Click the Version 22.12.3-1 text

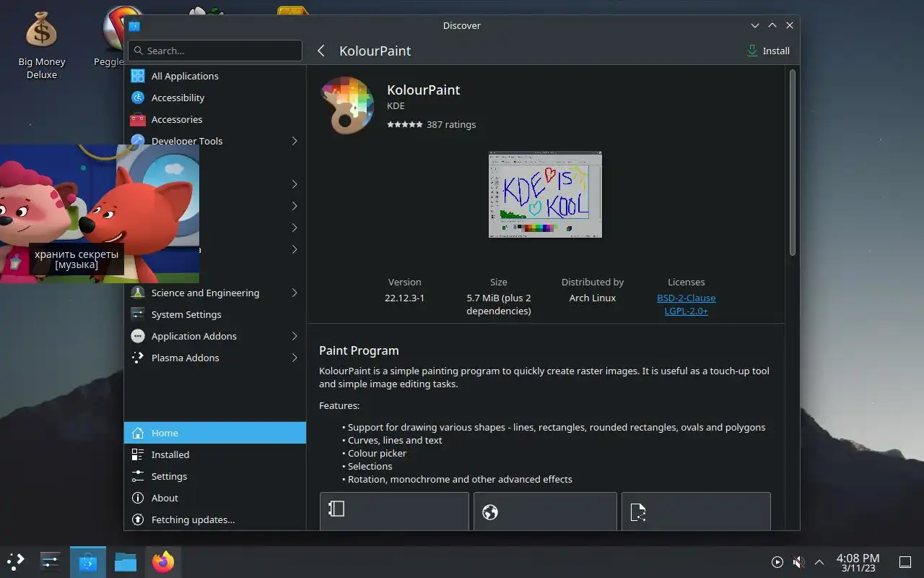404,298
